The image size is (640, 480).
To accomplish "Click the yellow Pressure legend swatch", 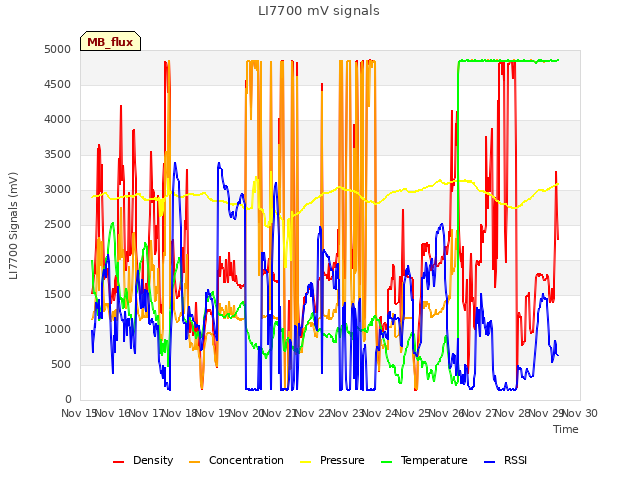I will click(306, 462).
